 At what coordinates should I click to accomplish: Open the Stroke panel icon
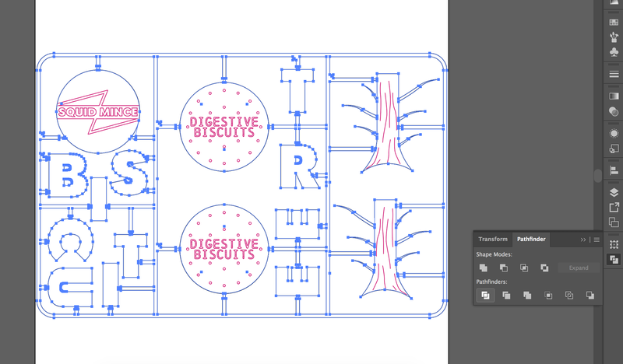coord(614,74)
